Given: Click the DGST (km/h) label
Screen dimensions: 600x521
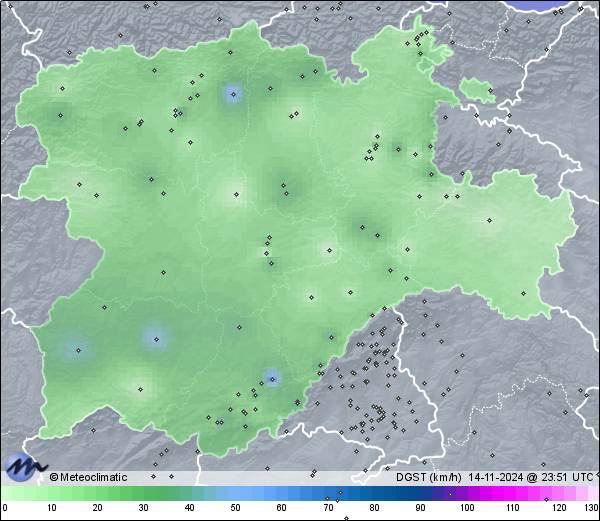Looking at the screenshot, I should [x=429, y=477].
